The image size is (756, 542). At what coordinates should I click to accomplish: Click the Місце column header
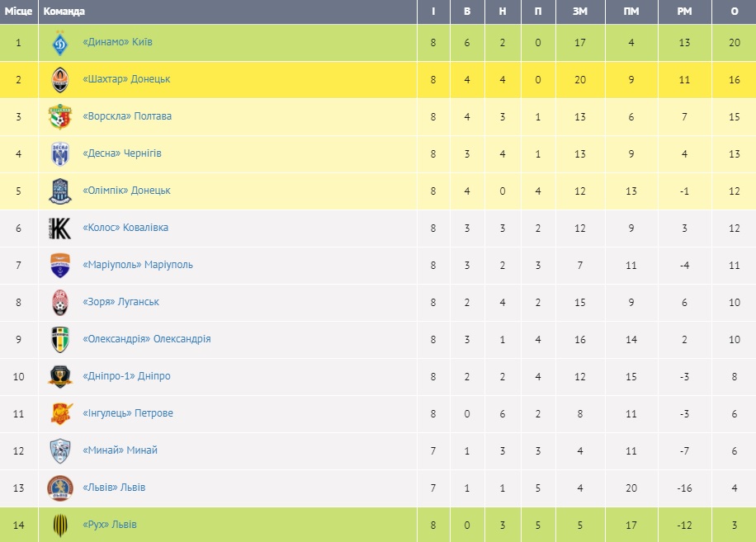click(x=18, y=12)
